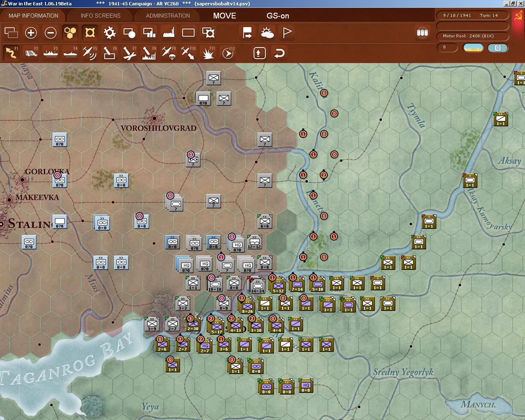Screen dimensions: 525x420
Task: Click the light blue zero counter indicator
Action: pos(498,48)
